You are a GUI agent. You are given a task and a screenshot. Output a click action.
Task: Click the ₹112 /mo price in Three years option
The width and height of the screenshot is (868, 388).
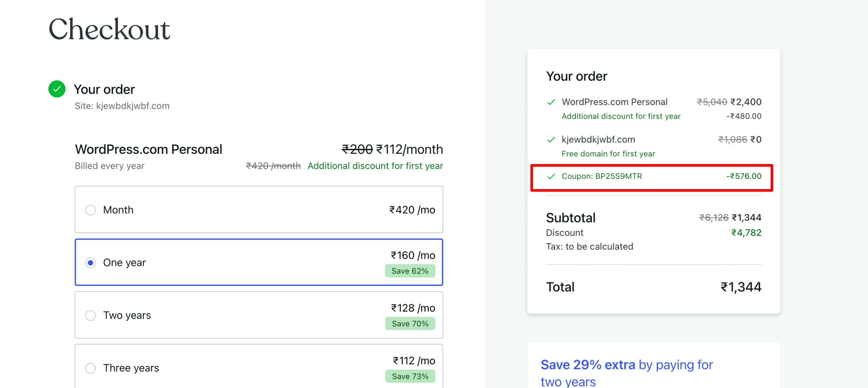pyautogui.click(x=414, y=361)
